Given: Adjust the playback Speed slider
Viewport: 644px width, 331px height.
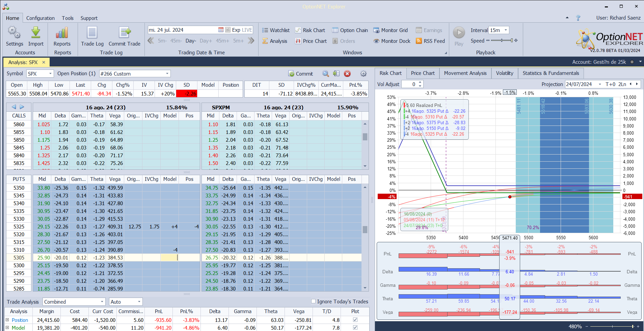Looking at the screenshot, I should click(x=502, y=40).
